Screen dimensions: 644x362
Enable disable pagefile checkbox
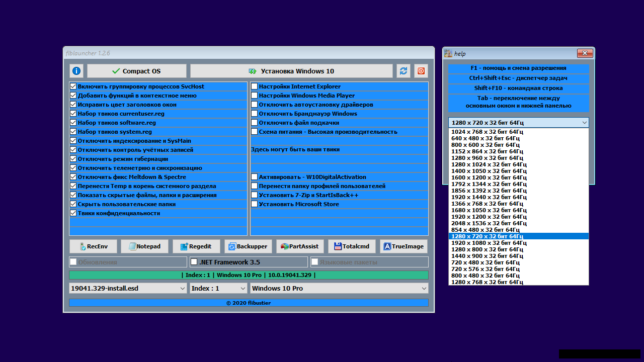click(x=255, y=123)
